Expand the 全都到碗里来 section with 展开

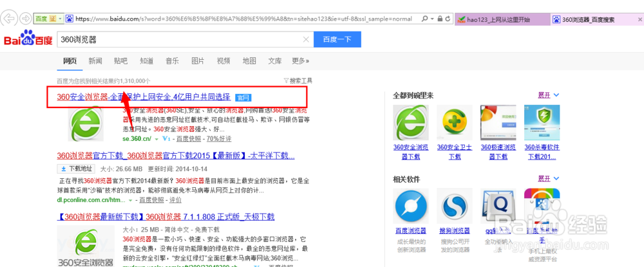point(548,95)
